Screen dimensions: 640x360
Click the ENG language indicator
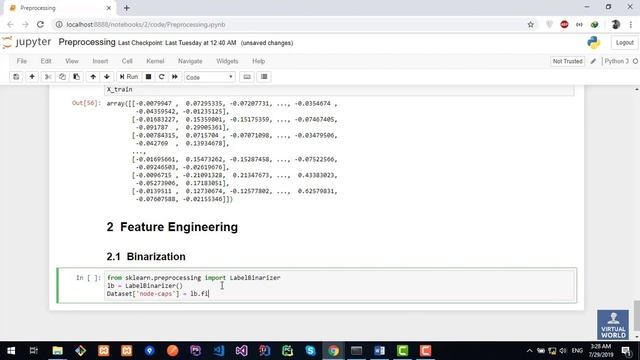tap(577, 351)
